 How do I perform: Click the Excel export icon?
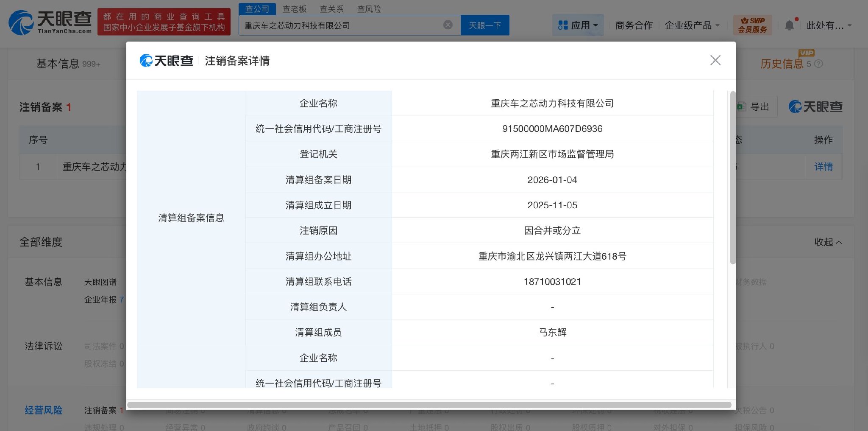point(741,107)
